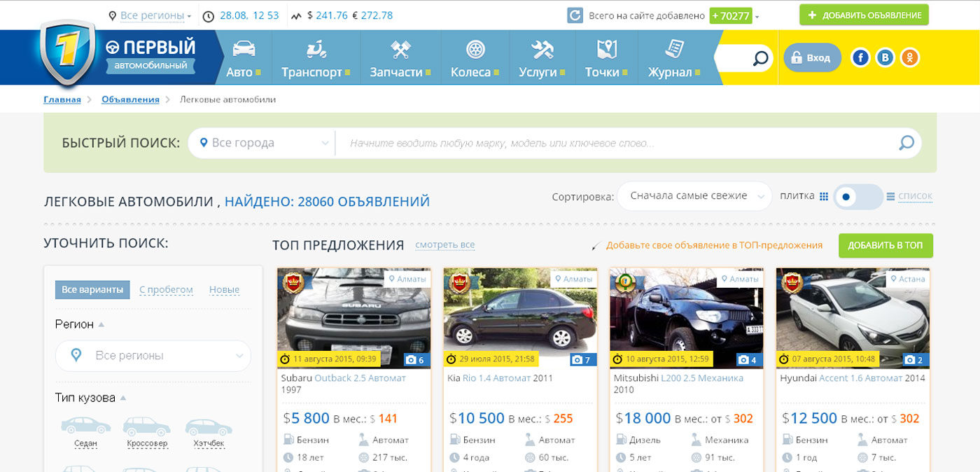The width and height of the screenshot is (980, 472).
Task: Click the Добавить в ТОП button
Action: tap(885, 246)
